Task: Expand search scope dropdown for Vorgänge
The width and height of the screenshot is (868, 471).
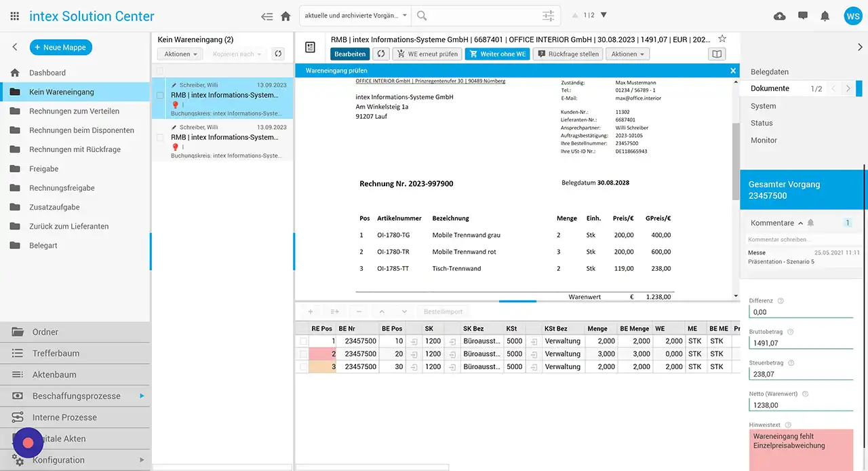Action: (405, 16)
